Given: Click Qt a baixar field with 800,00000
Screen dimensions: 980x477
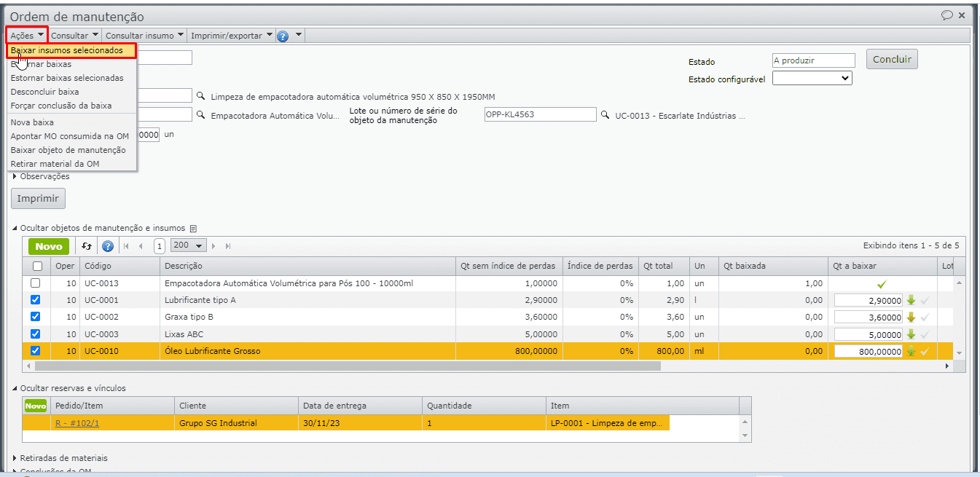Looking at the screenshot, I should tap(869, 351).
